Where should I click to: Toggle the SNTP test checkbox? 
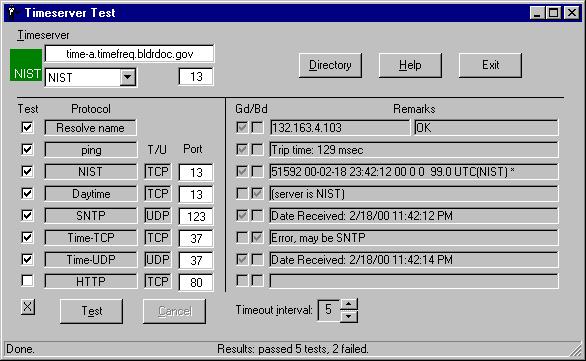point(27,215)
